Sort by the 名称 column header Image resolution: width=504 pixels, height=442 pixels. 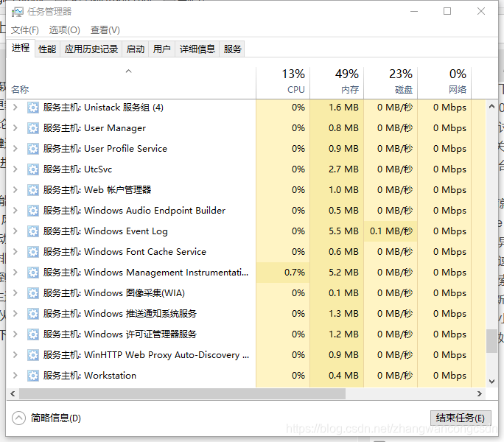click(131, 83)
